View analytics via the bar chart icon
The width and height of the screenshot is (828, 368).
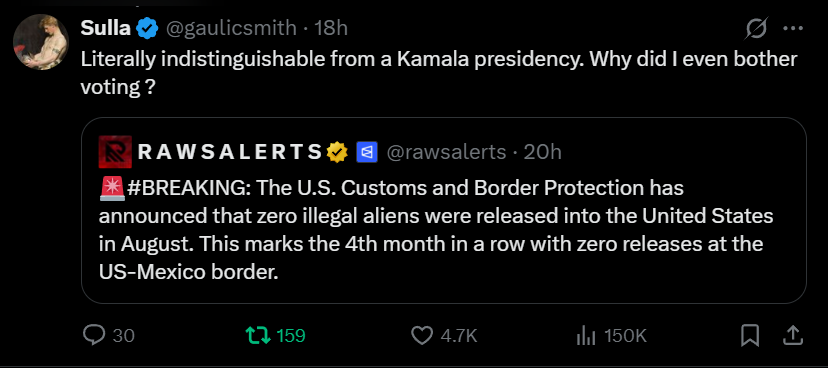(586, 336)
